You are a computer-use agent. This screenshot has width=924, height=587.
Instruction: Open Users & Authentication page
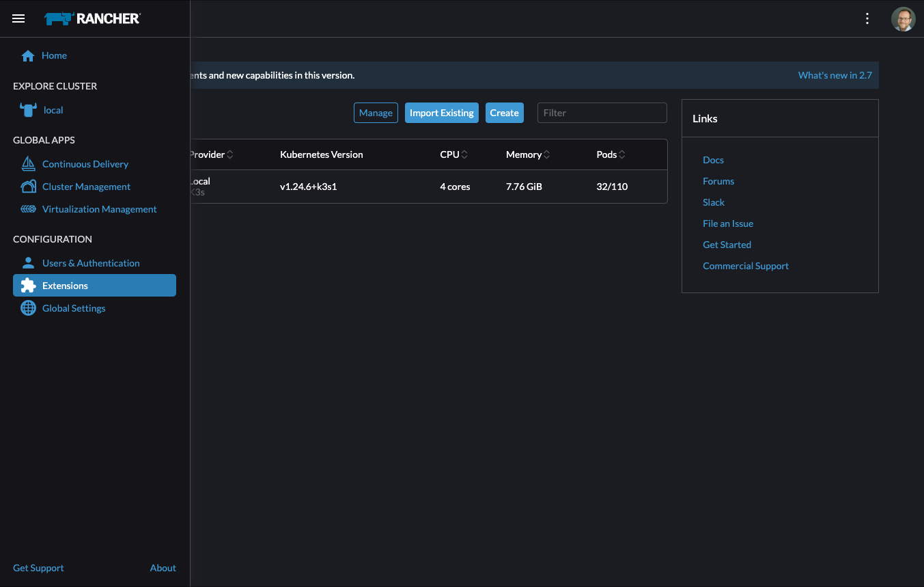(90, 263)
